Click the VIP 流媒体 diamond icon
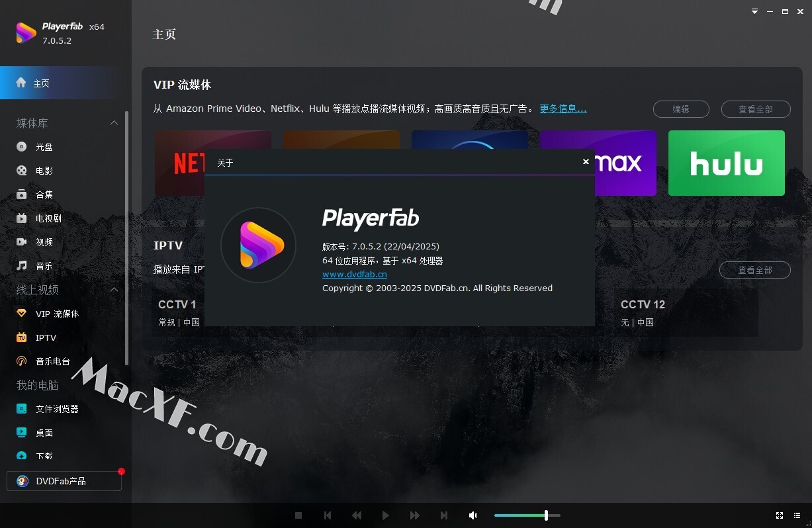Image resolution: width=812 pixels, height=528 pixels. pyautogui.click(x=22, y=314)
